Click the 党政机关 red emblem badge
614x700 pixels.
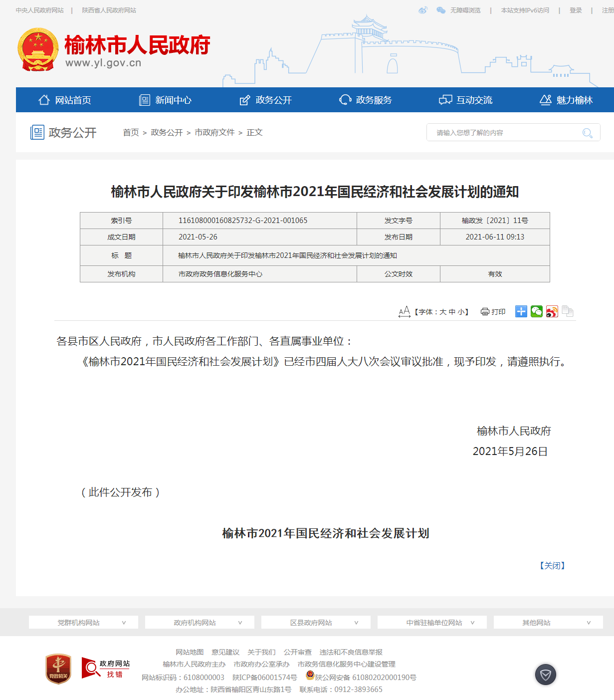click(x=58, y=669)
